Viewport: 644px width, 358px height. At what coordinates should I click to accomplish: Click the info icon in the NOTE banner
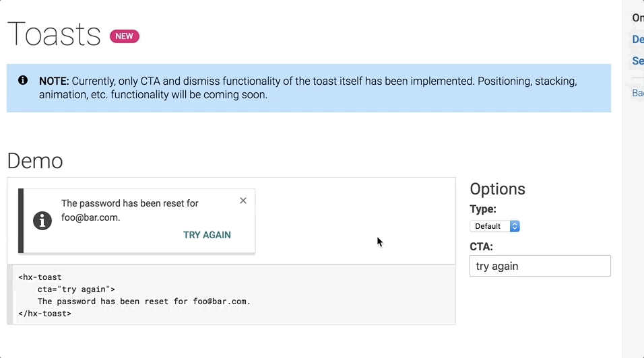[23, 80]
